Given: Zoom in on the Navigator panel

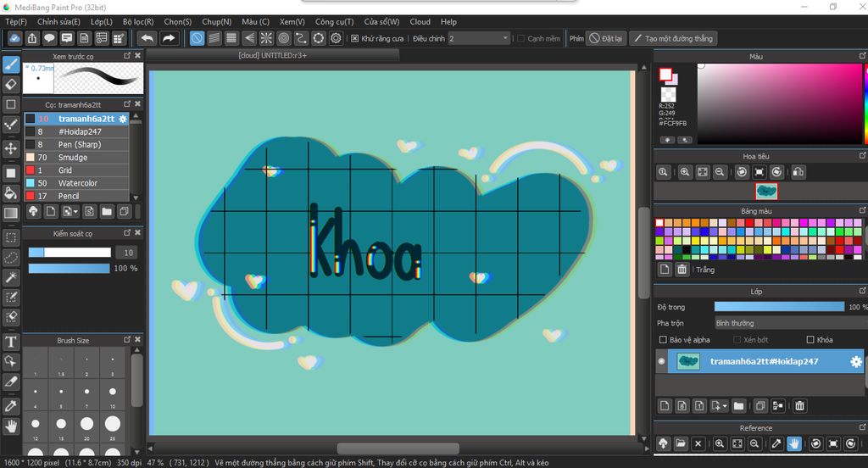Looking at the screenshot, I should pos(685,172).
